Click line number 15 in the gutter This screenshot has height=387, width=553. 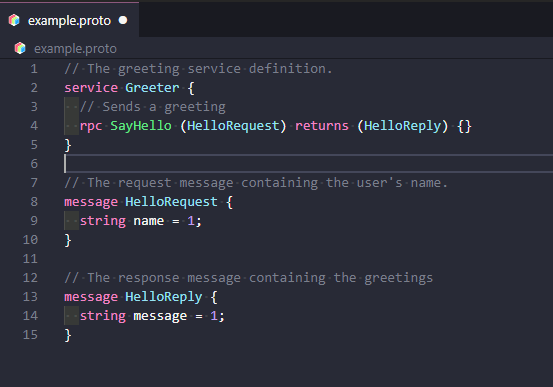(30, 335)
